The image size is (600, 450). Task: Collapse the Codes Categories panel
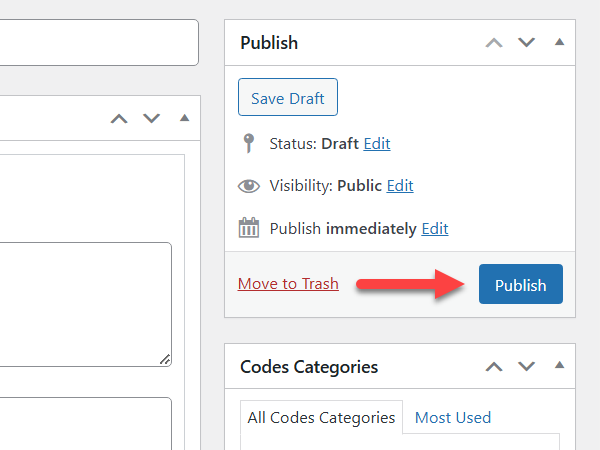(x=559, y=365)
